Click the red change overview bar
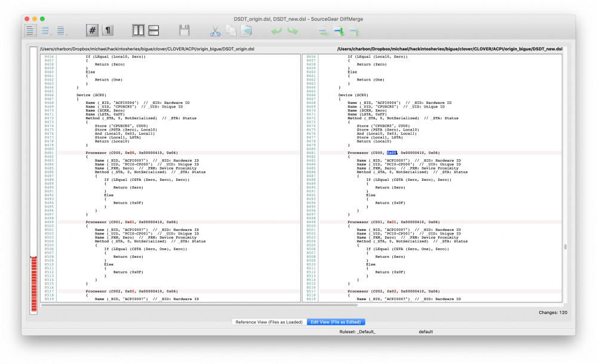 [34, 284]
